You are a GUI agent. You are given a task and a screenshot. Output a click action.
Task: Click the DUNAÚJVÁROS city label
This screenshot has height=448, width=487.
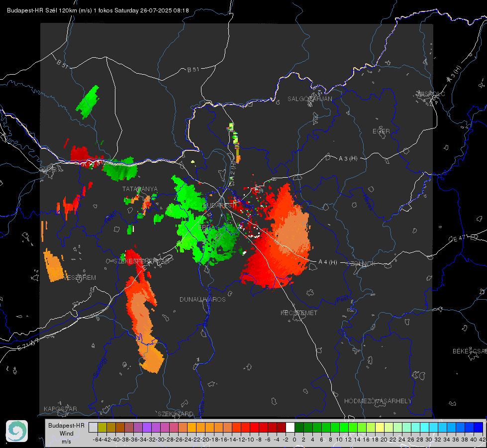pyautogui.click(x=202, y=299)
